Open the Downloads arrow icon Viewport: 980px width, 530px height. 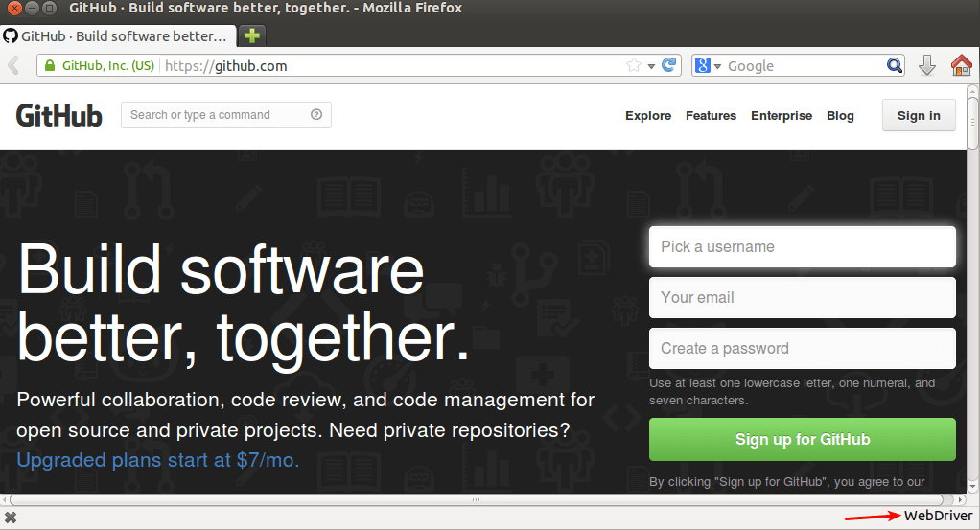coord(927,65)
